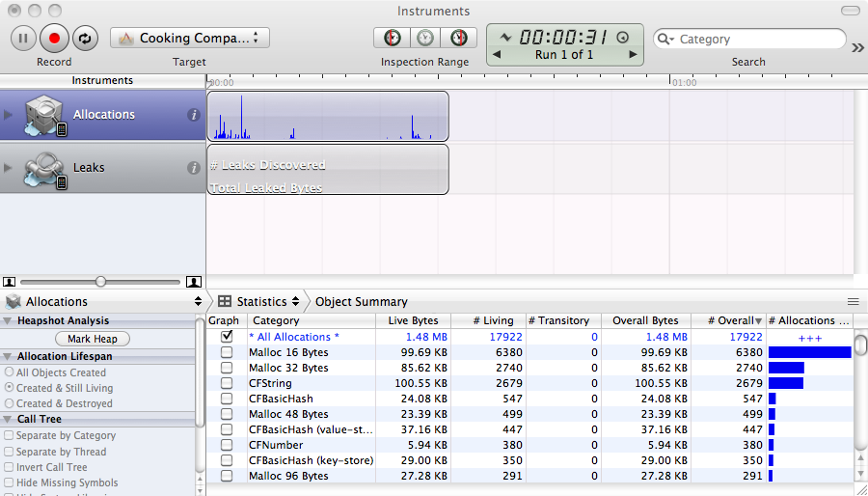Click the waveform icon beside the timer

[x=504, y=37]
